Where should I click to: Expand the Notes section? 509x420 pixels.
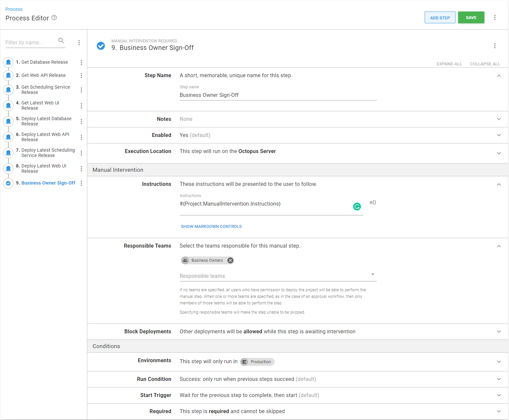[x=498, y=119]
